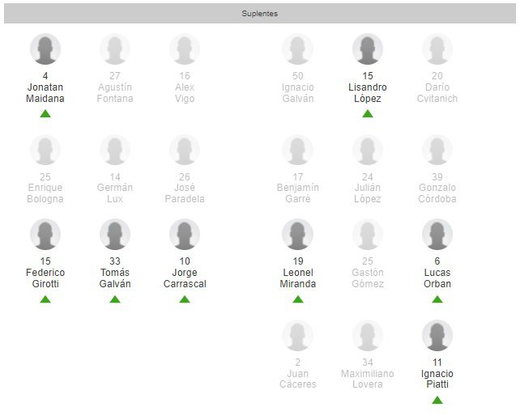Click Gonzalo Córdoba's player name
Screen dimensions: 520x420
coord(437,193)
